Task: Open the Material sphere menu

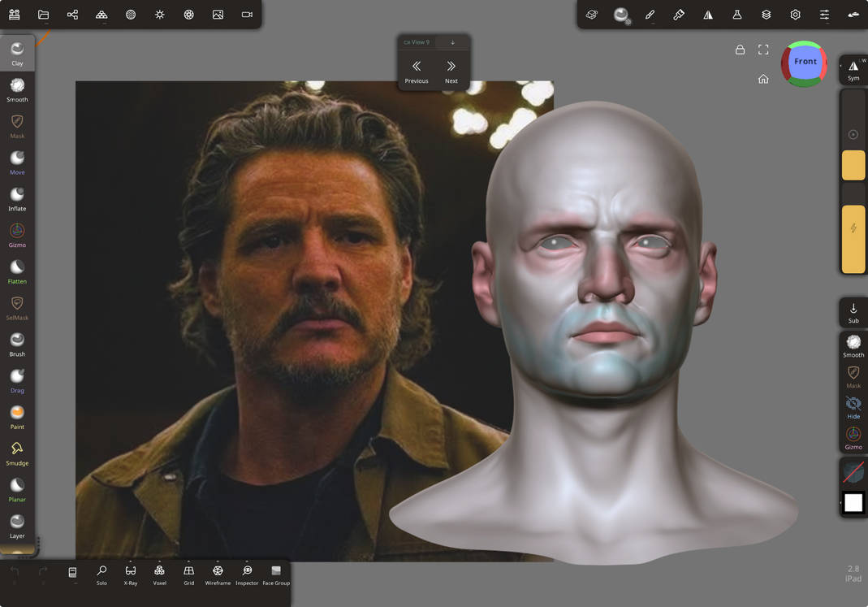Action: click(131, 15)
